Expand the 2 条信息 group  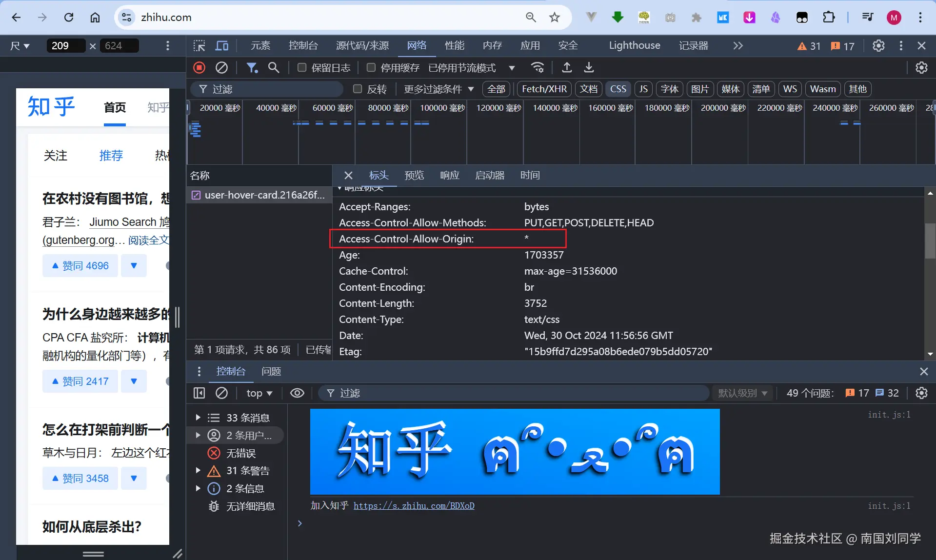click(198, 488)
